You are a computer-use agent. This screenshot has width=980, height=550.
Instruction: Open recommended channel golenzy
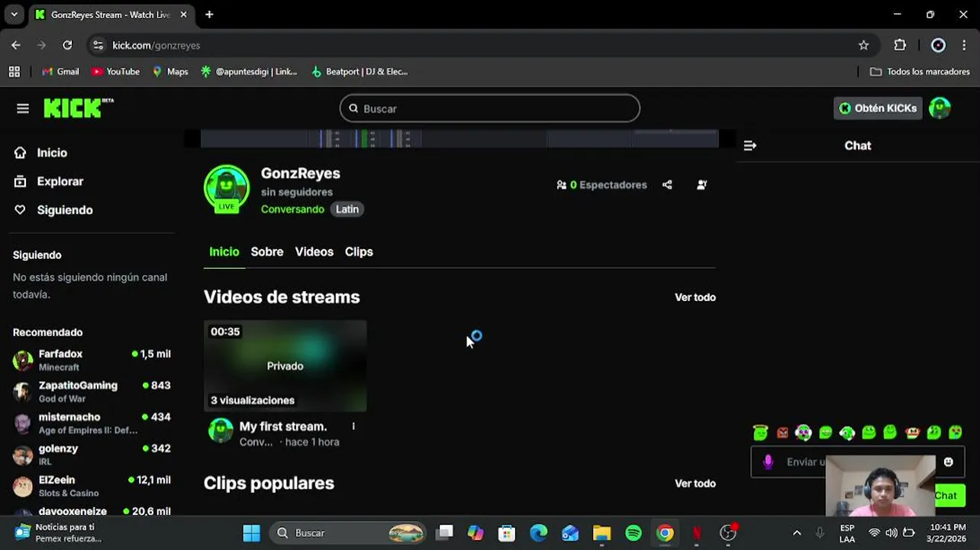coord(92,455)
